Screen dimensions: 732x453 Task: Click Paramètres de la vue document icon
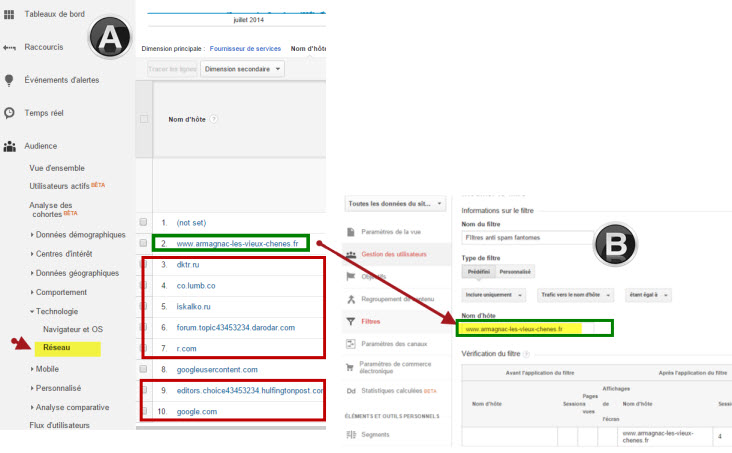point(351,232)
